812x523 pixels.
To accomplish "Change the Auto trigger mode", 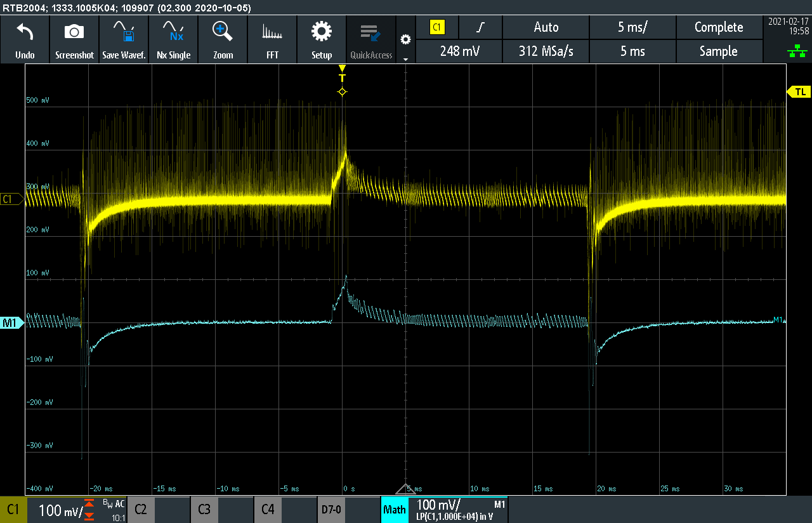I will coord(546,27).
